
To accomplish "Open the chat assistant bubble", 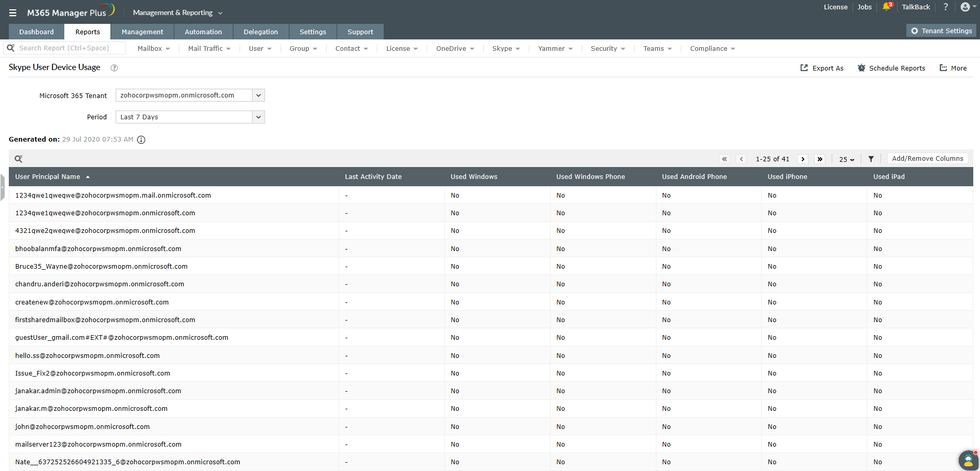I will [968, 460].
